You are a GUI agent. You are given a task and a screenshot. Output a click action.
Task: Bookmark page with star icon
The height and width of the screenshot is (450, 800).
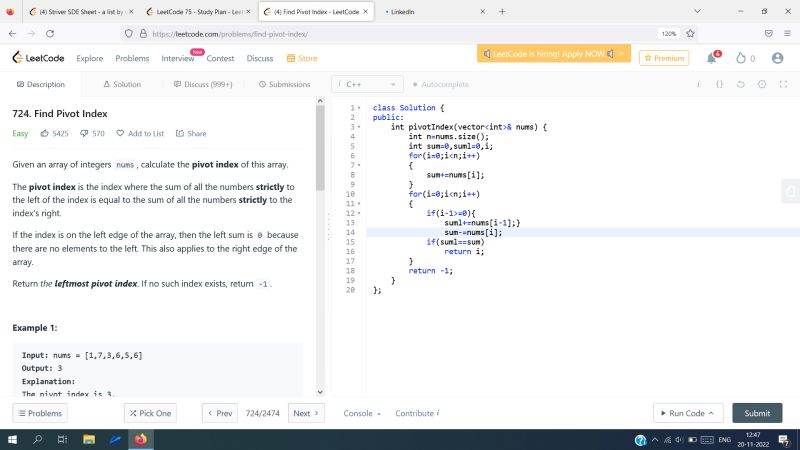[x=690, y=34]
